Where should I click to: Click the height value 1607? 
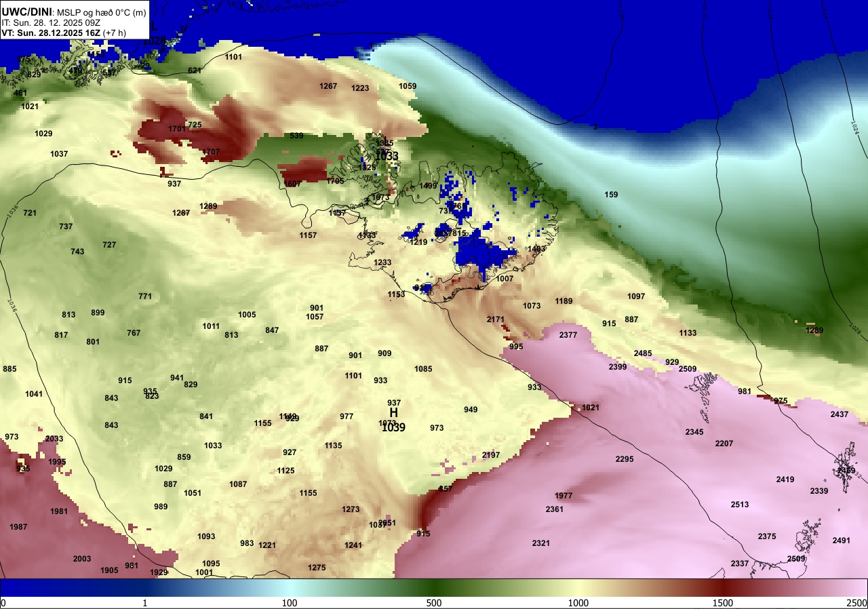tap(292, 184)
